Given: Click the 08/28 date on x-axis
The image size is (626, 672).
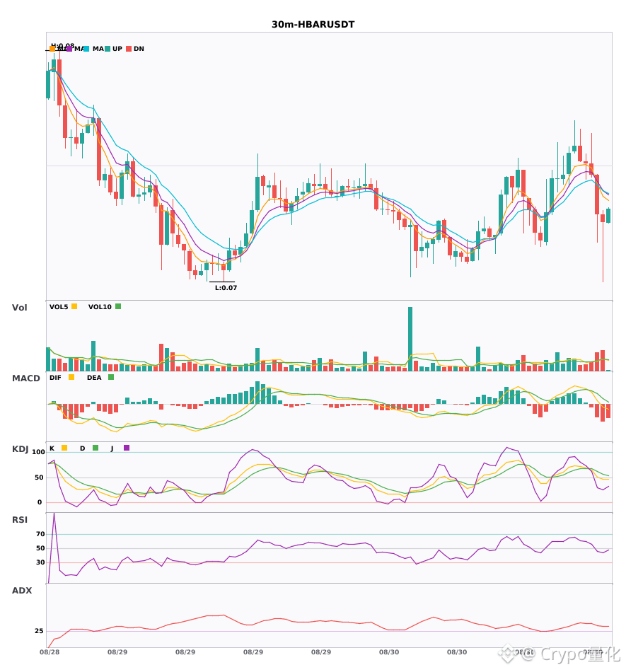Looking at the screenshot, I should (50, 652).
